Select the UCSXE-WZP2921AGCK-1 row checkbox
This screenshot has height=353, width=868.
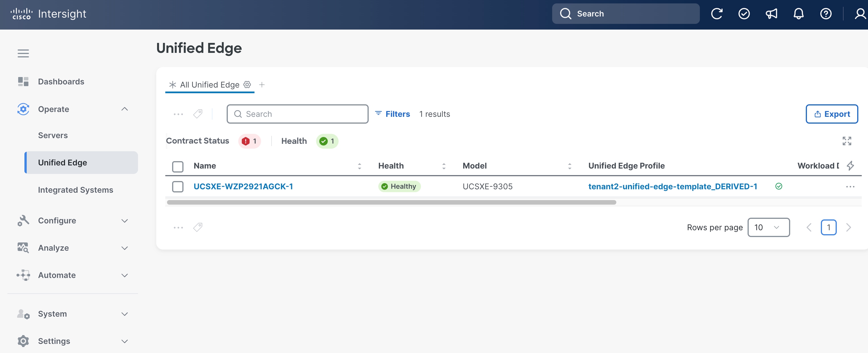coord(178,186)
